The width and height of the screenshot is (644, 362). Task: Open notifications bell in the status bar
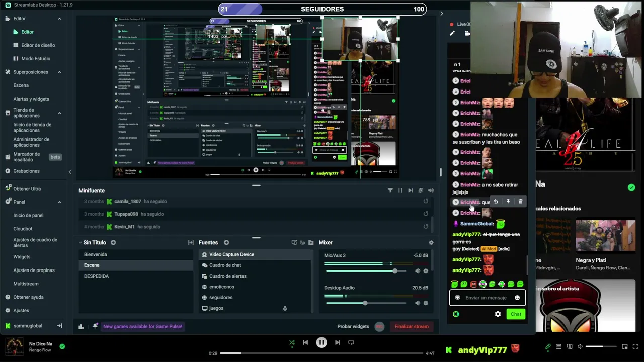pyautogui.click(x=95, y=326)
